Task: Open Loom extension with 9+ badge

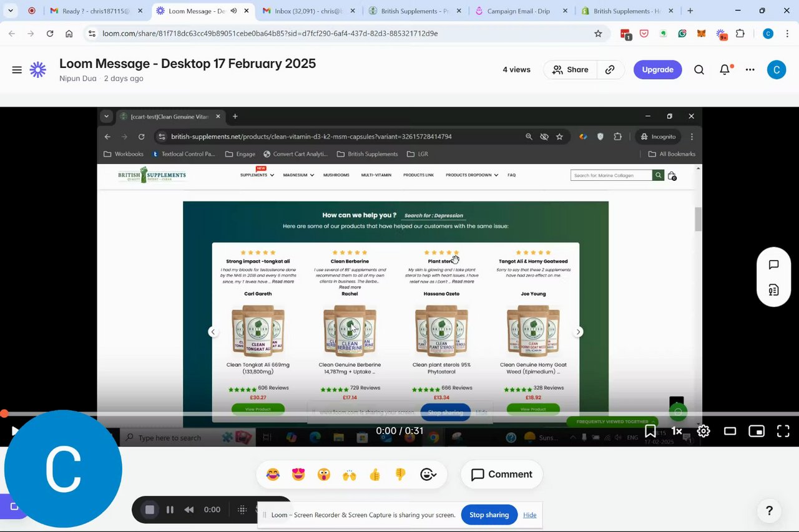Action: 722,34
